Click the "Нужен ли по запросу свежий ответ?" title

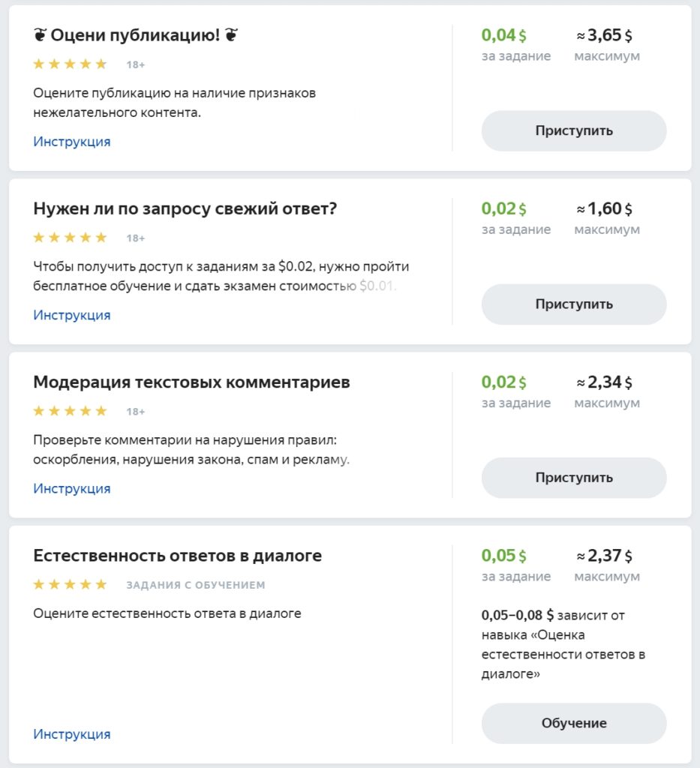click(185, 208)
